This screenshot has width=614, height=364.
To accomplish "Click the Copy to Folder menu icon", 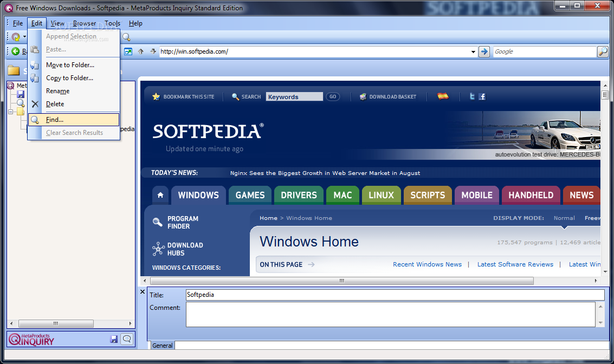I will pos(35,78).
